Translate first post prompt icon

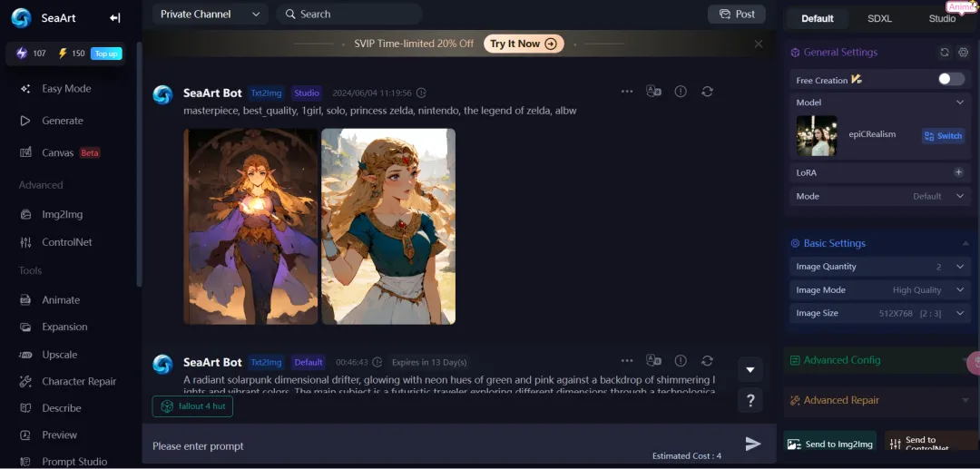click(653, 92)
